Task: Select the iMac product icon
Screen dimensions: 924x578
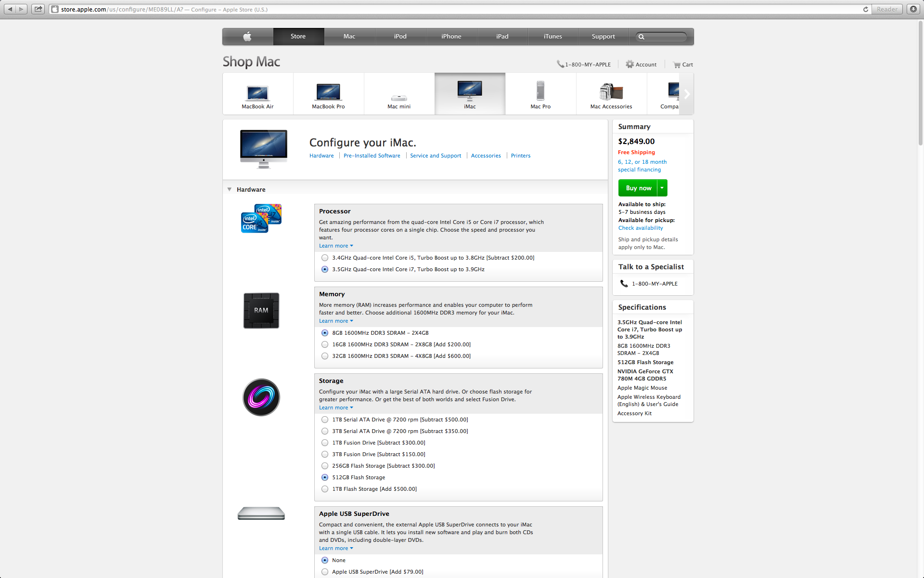Action: [470, 91]
